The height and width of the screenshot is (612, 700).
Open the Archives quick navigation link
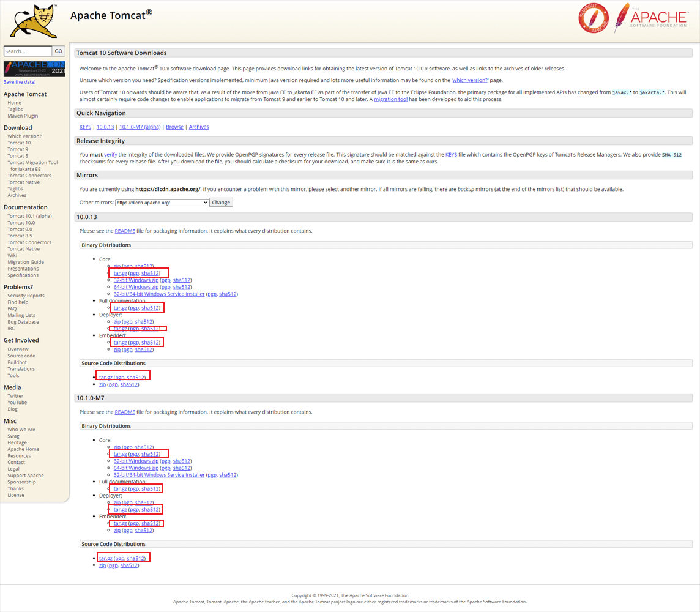click(x=199, y=127)
